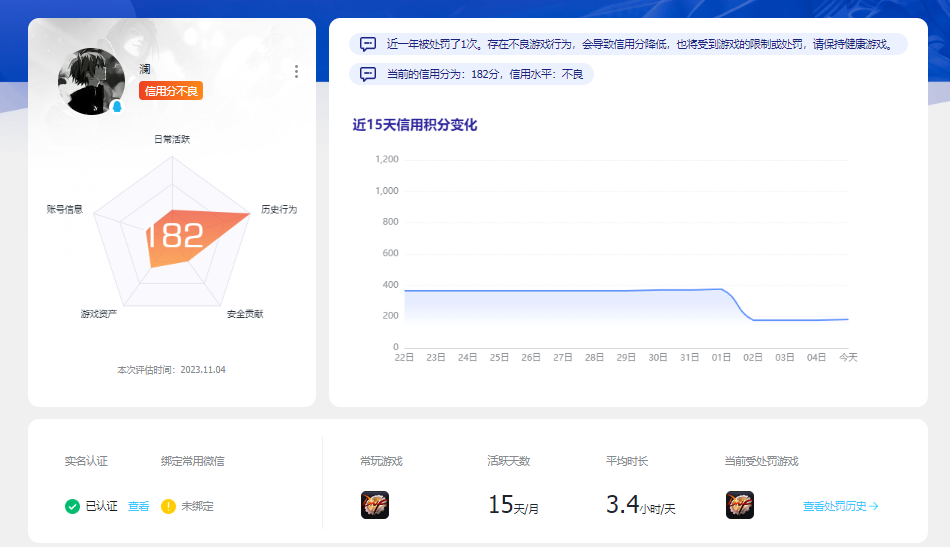950x547 pixels.
Task: Open the 查看 link next to 已认证
Action: point(138,506)
